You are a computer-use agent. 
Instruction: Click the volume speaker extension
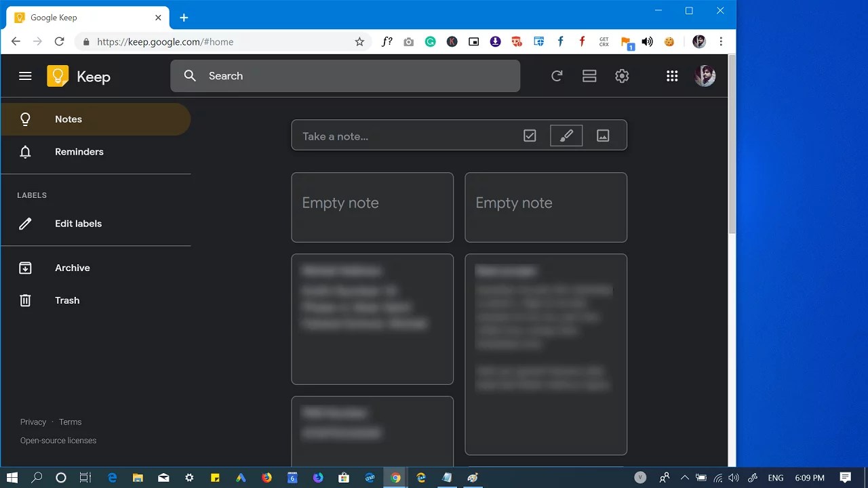click(648, 41)
